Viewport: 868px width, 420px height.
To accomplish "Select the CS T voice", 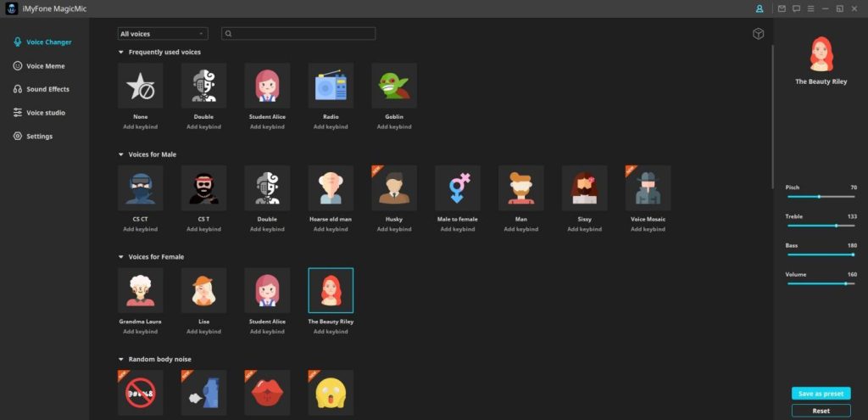I will pos(203,188).
